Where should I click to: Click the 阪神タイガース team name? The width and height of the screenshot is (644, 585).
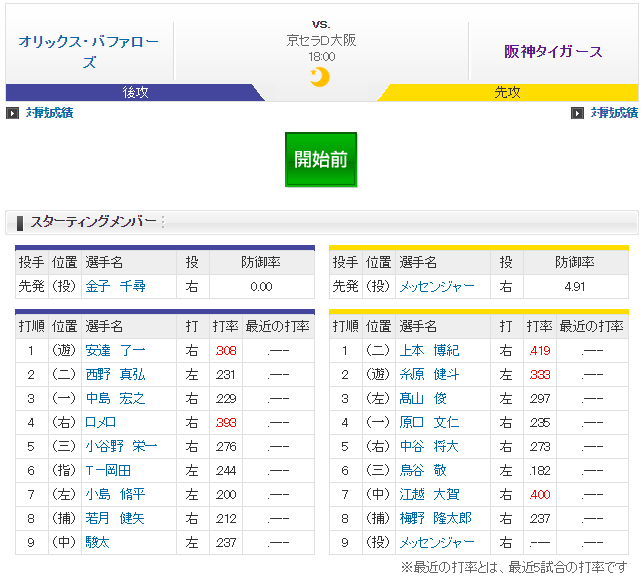tap(553, 51)
